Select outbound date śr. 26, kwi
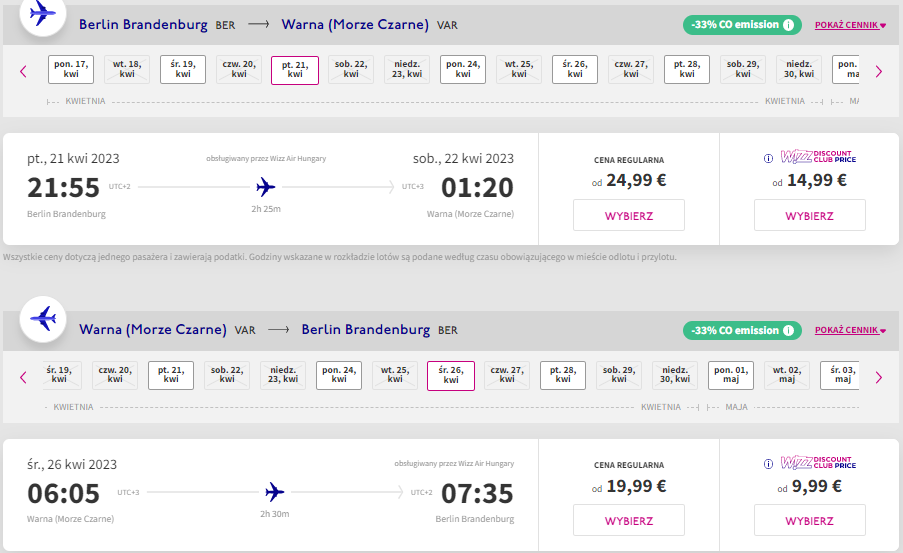903x553 pixels. [575, 70]
